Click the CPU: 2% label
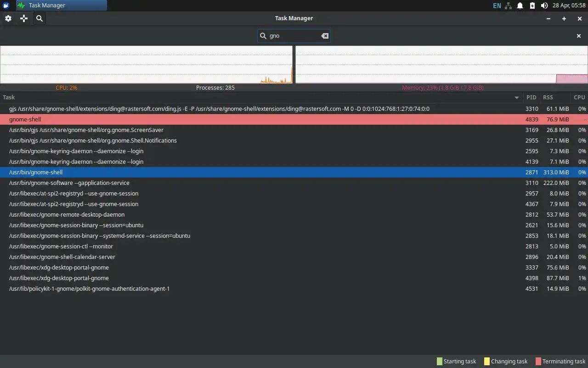Screen dimensions: 588x368 (x=67, y=88)
